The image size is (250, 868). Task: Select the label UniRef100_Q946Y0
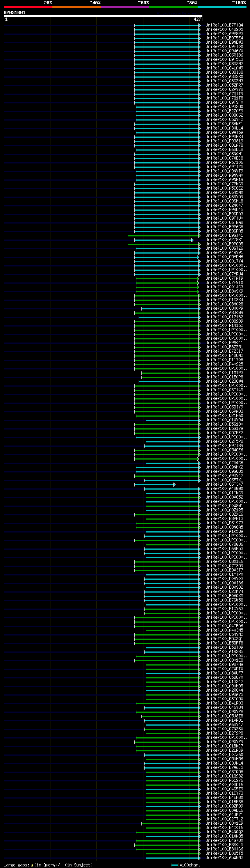click(224, 51)
